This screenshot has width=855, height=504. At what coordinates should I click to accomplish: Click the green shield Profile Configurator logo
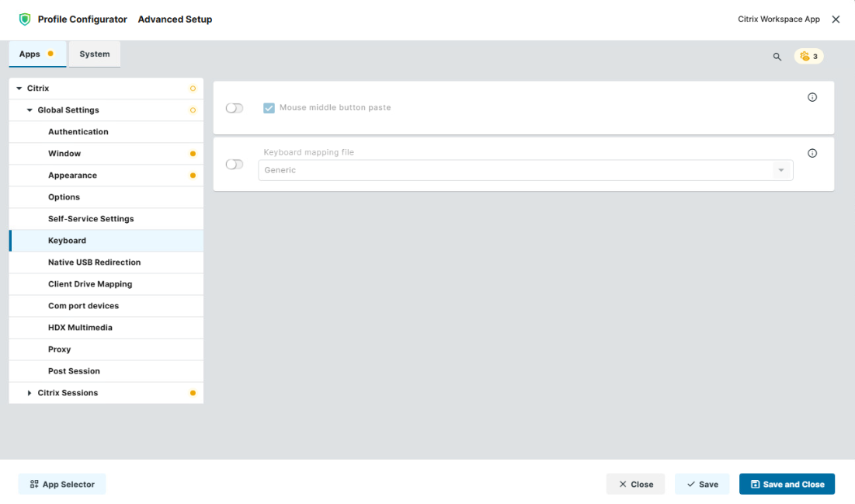pos(25,19)
